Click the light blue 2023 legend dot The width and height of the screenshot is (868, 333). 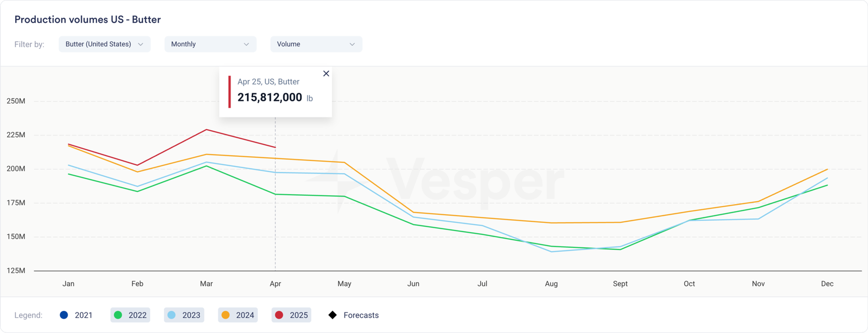(171, 315)
